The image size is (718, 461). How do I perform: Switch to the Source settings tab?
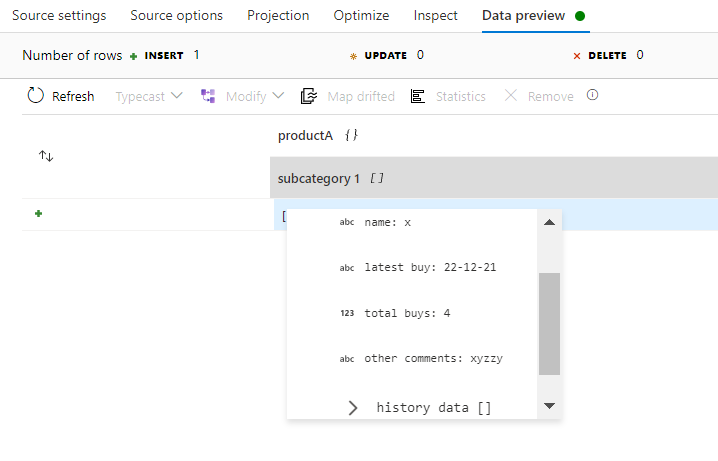59,16
